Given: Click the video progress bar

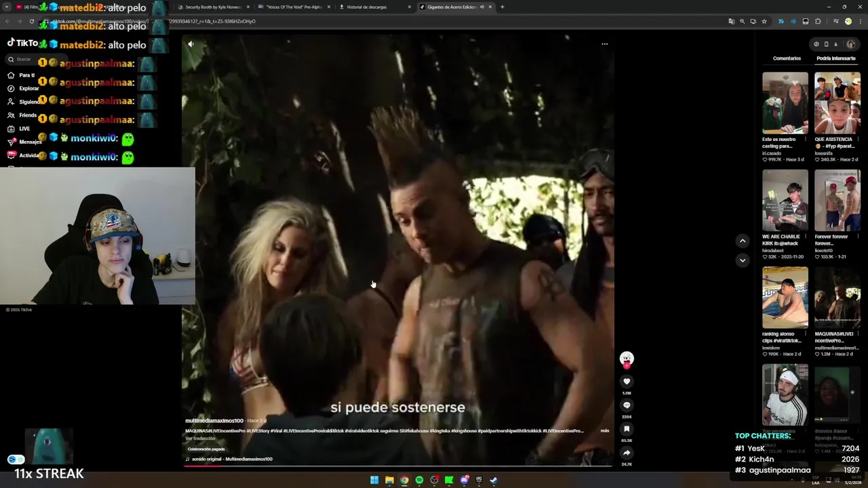Looking at the screenshot, I should coord(398,466).
